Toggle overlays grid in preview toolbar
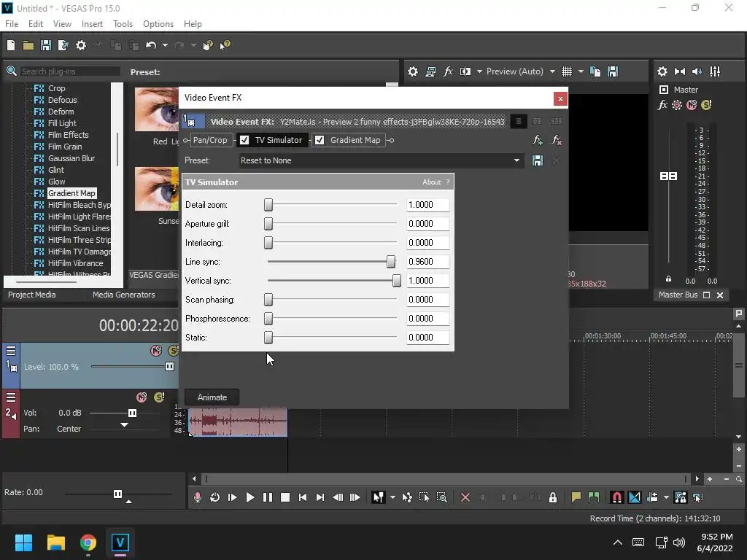The image size is (747, 560). coord(566,72)
